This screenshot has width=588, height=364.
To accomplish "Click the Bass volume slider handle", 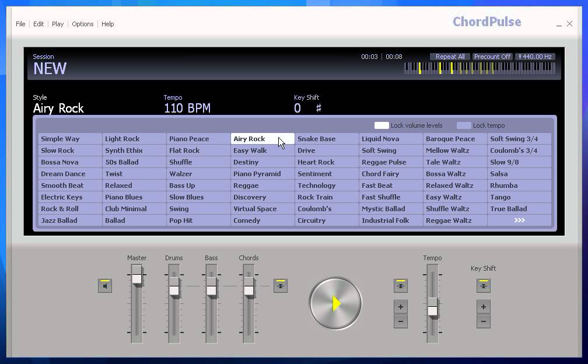I will coord(212,288).
